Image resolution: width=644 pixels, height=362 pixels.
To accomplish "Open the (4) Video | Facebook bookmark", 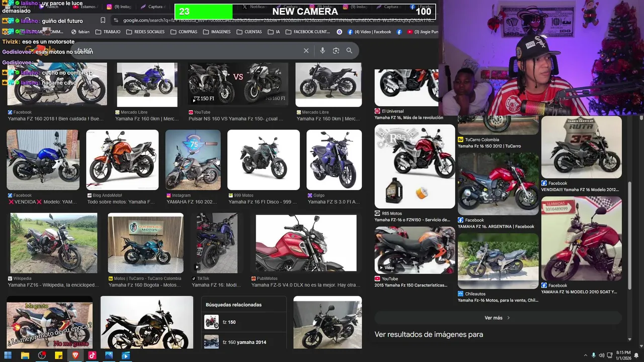I will point(369,32).
